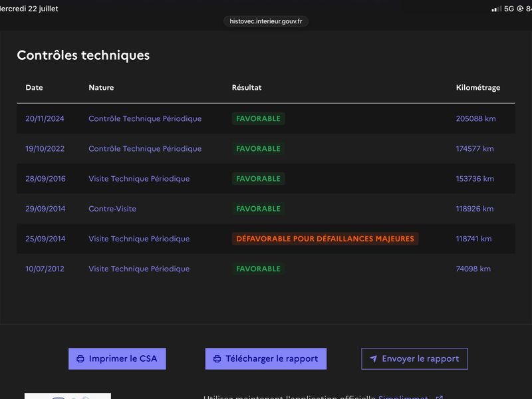Screen dimensions: 532x399
Task: Select date 29/09/2014
Action: [x=45, y=209]
